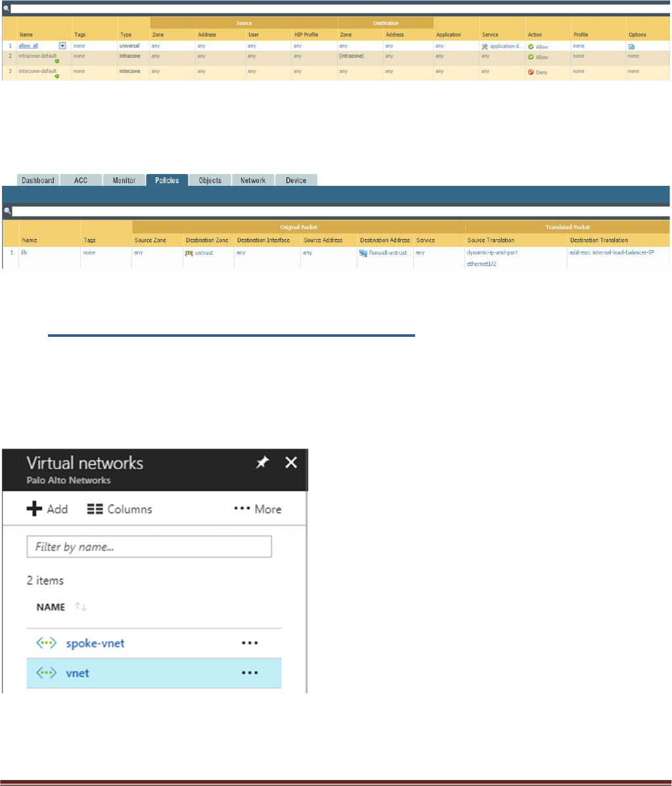Select the Policies tab
The height and width of the screenshot is (786, 672).
(167, 180)
